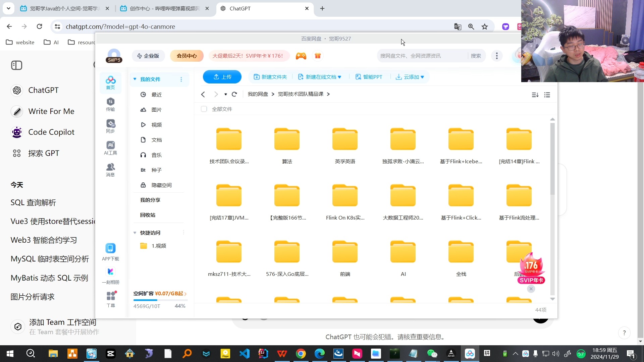Open 我的网盘 breadcrumb link

[x=258, y=94]
